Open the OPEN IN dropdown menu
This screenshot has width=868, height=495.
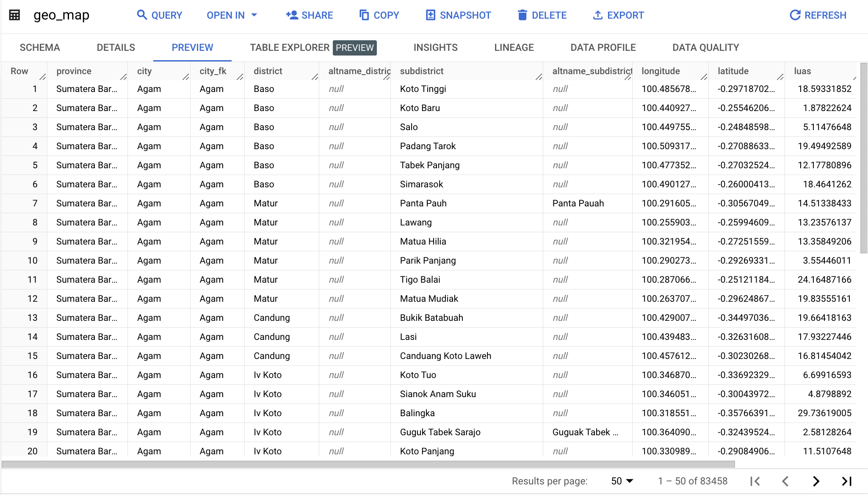232,15
